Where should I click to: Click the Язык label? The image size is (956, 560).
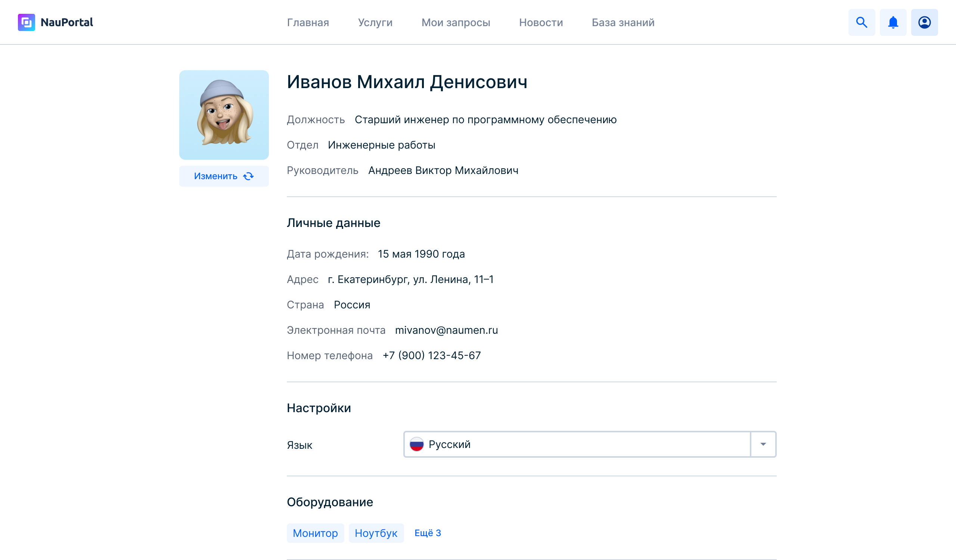tap(299, 445)
